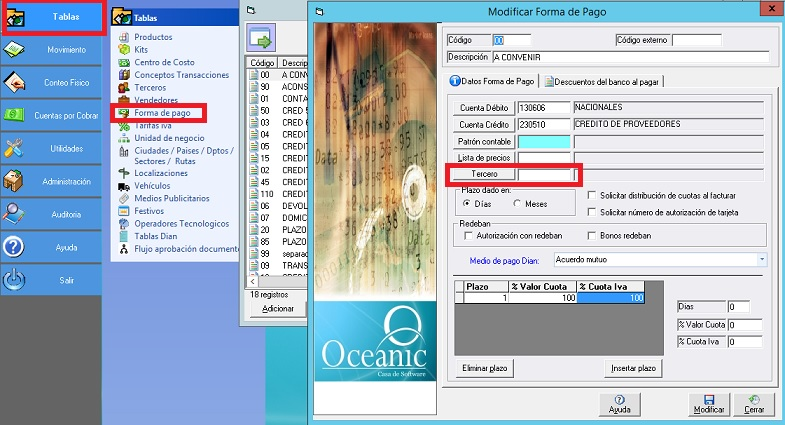785x425 pixels.
Task: Check Solicitar distribución de cuotas al facturar
Action: point(593,196)
